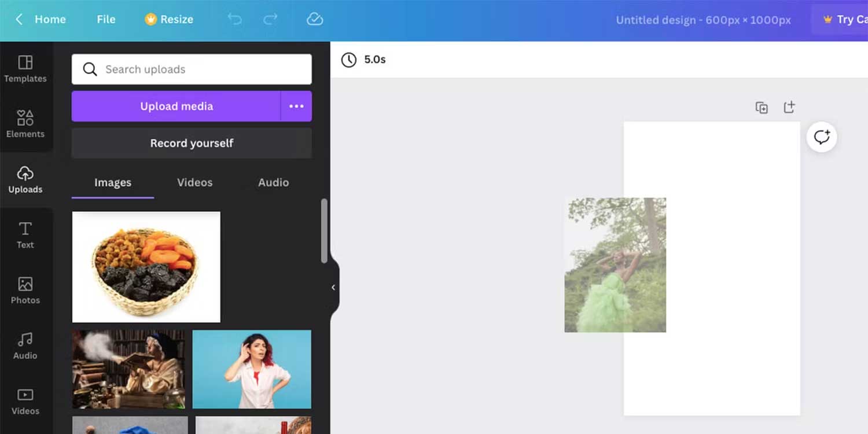The image size is (868, 434).
Task: Open the Photos panel
Action: tap(25, 290)
